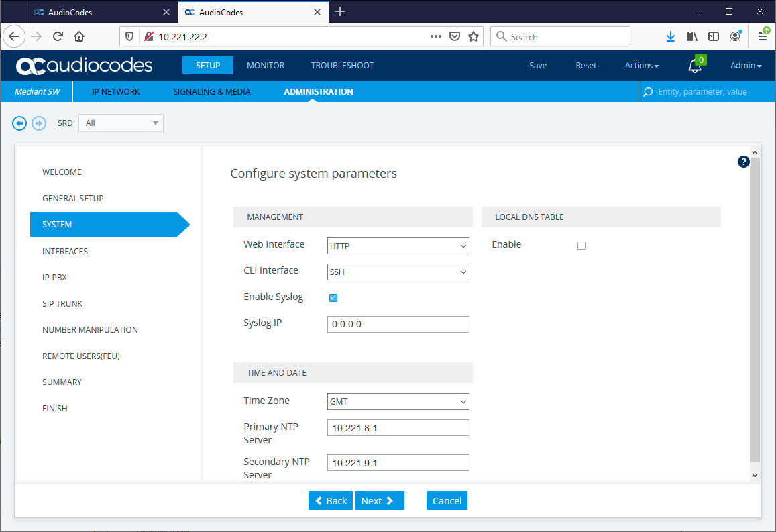Open the Firefox hamburger menu
Viewport: 776px width, 532px height.
763,36
